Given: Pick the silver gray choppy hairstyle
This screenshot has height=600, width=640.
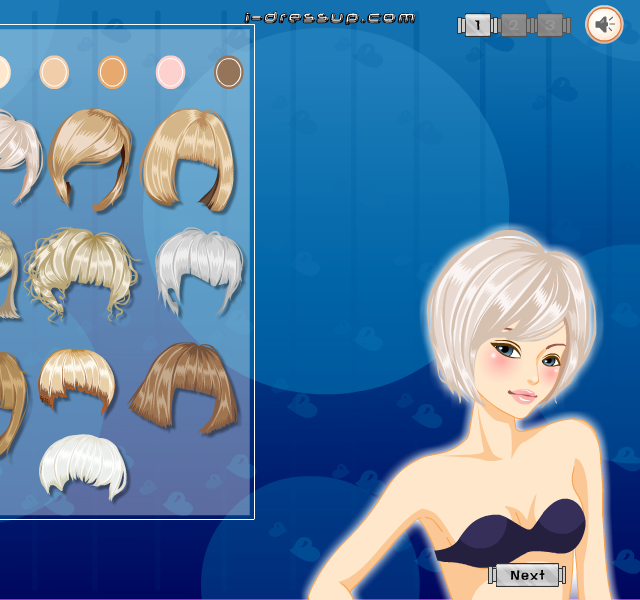Looking at the screenshot, I should pos(200,271).
